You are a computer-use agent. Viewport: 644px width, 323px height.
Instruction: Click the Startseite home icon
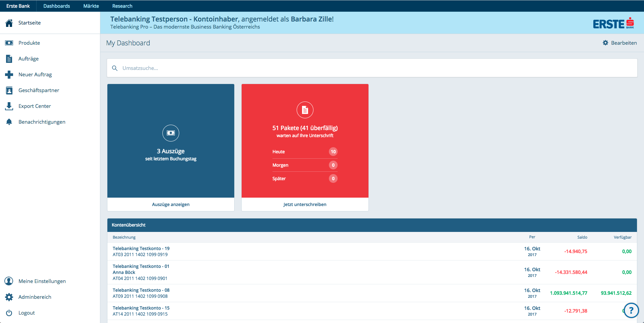pyautogui.click(x=9, y=23)
